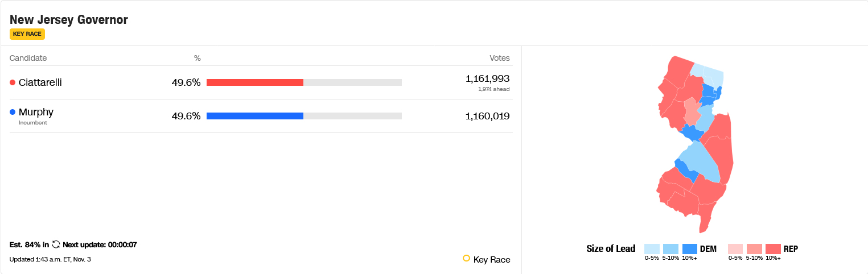
Task: Click the red Ciattarelli percentage bar
Action: (x=255, y=82)
